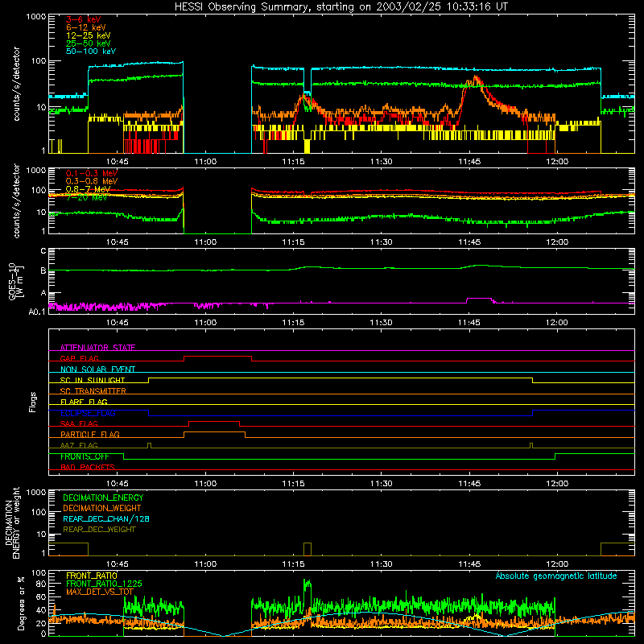
Task: Click the REAR_DEC_WEIGHT legend label
Action: [99, 530]
